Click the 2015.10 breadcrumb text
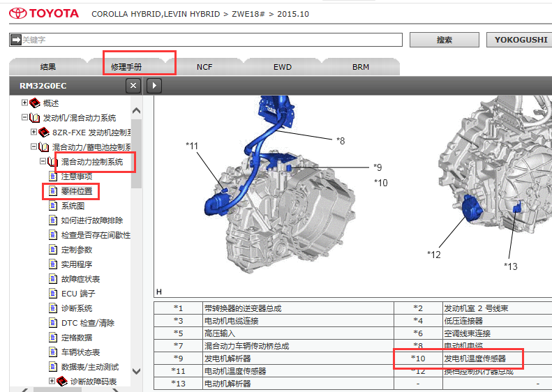Image resolution: width=552 pixels, height=392 pixels. pyautogui.click(x=293, y=14)
